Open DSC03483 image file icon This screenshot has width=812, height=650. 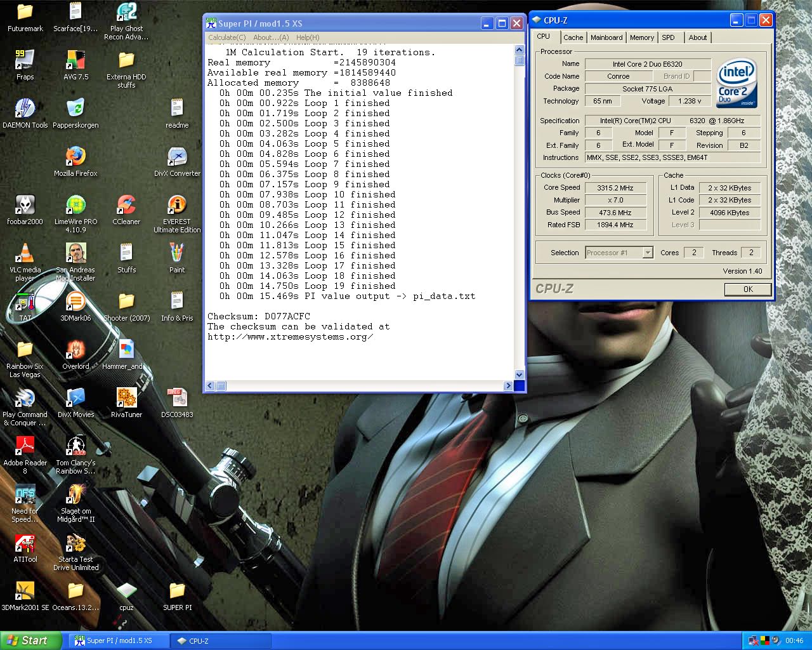tap(177, 398)
